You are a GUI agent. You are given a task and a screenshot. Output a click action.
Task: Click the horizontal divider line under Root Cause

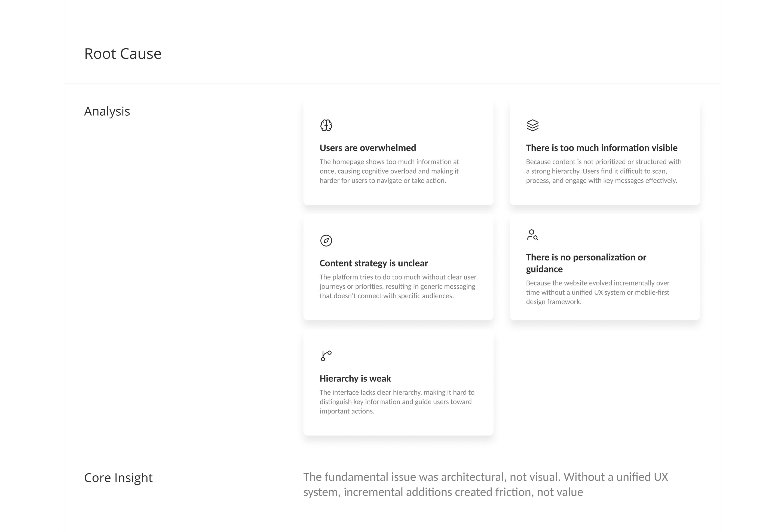coord(392,84)
